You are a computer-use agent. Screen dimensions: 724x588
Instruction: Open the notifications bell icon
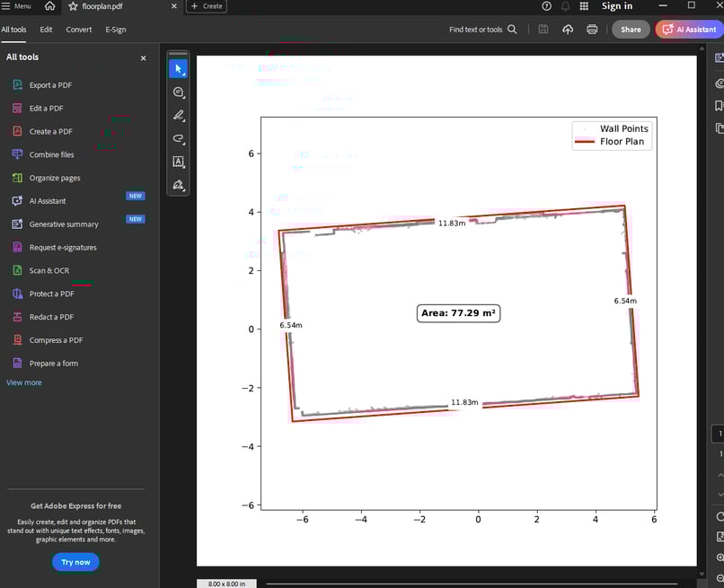pos(565,6)
